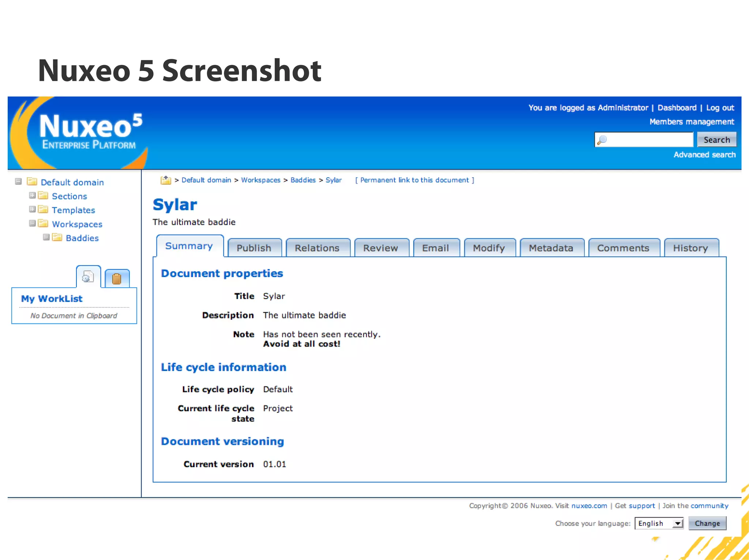Click Permanent link to this document

pos(414,180)
